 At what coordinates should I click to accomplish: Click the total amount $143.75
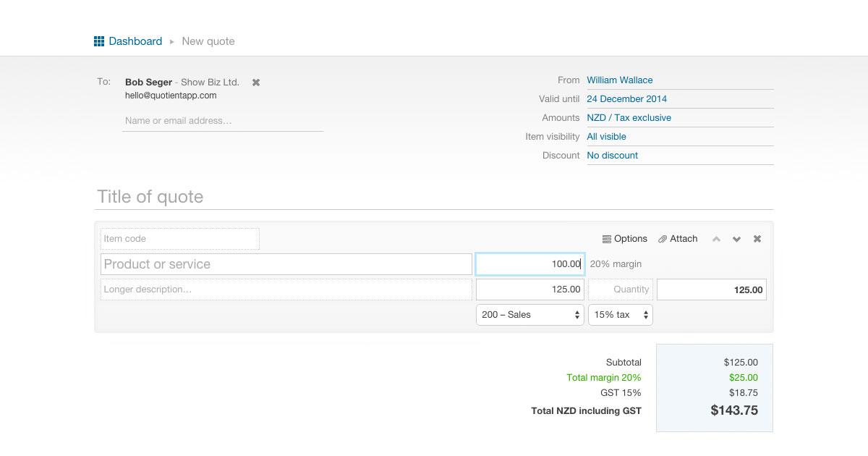click(734, 410)
